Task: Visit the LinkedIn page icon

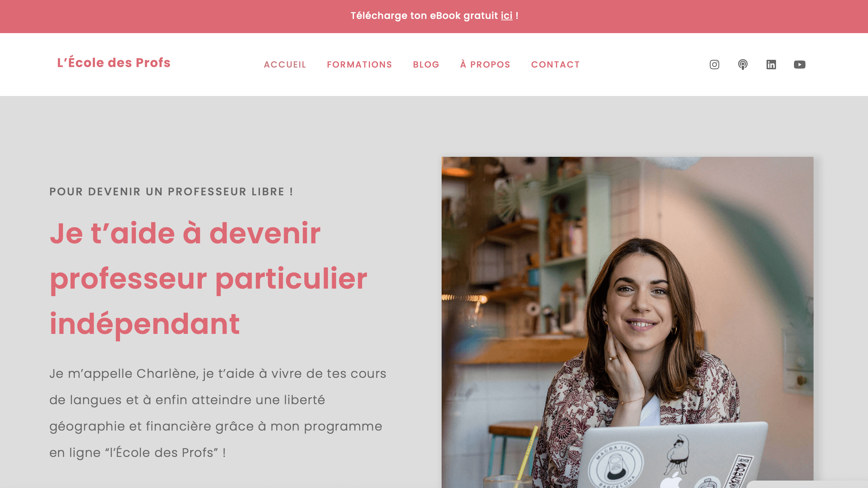Action: [x=771, y=65]
